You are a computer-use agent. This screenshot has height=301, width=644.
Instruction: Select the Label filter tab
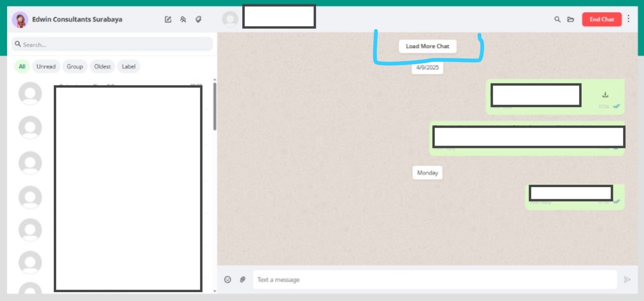(129, 66)
